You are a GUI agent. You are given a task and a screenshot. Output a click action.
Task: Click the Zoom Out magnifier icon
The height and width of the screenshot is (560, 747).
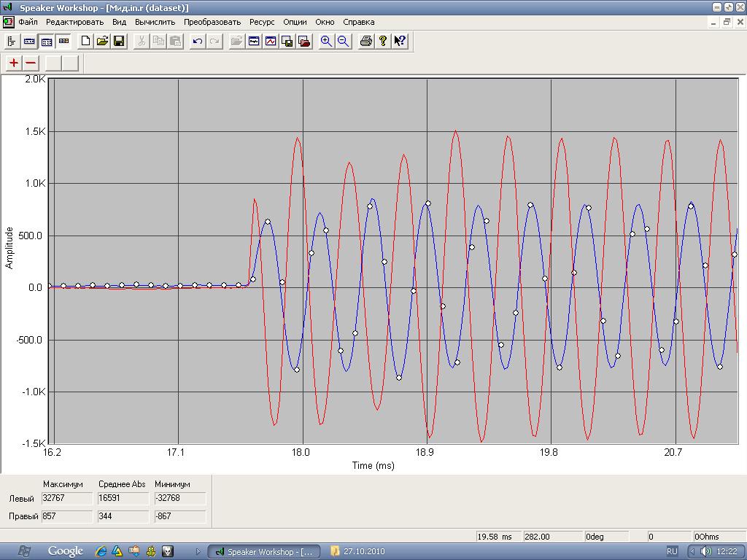click(x=343, y=42)
